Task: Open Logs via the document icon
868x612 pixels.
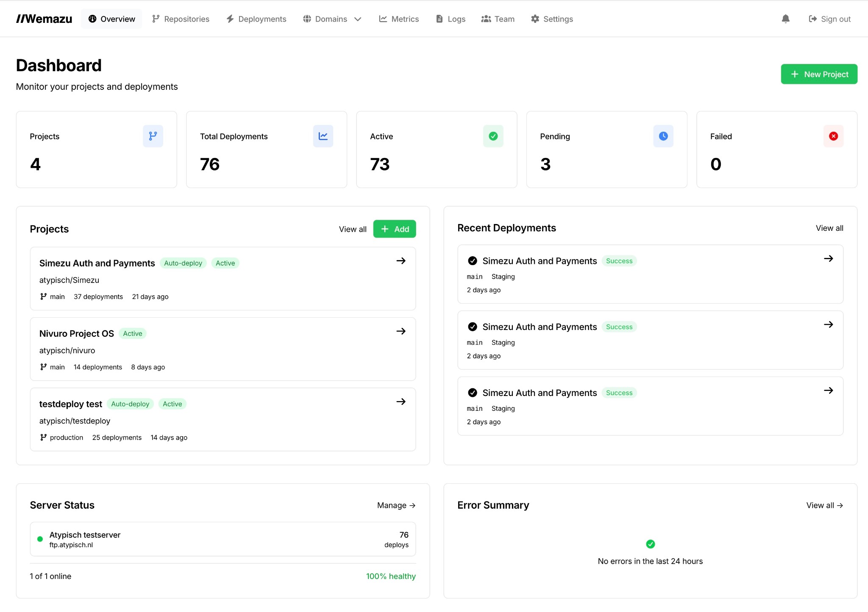Action: coord(439,19)
